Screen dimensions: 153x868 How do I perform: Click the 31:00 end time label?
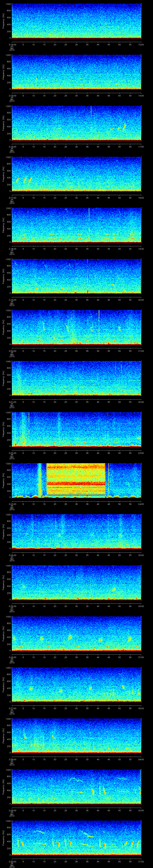[x=141, y=862]
